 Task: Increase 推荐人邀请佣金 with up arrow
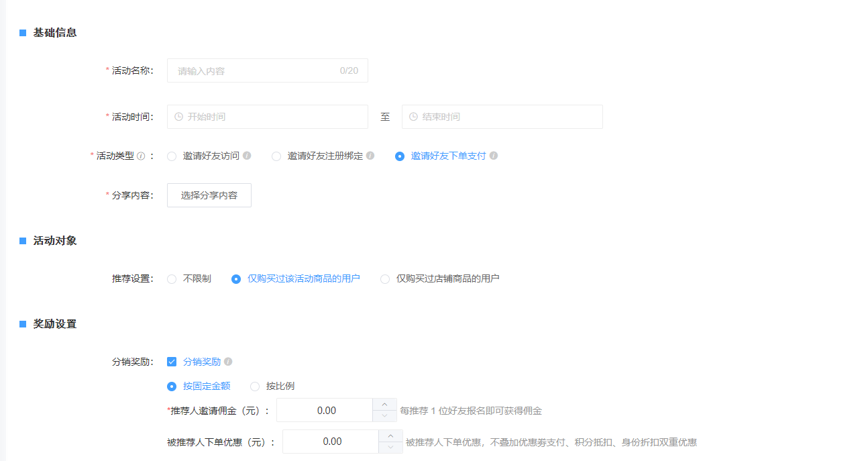[x=384, y=405]
